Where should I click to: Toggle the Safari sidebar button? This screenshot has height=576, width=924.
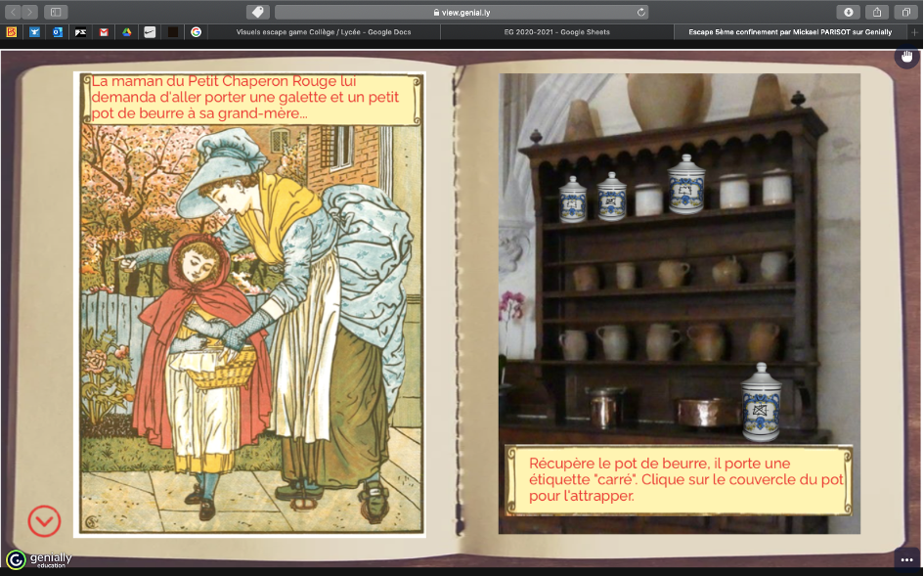click(x=56, y=12)
